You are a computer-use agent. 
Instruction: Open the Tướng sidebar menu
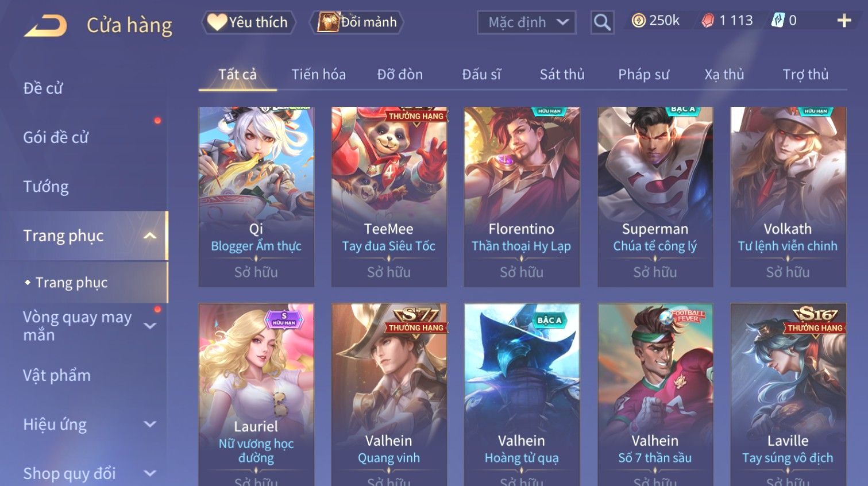(x=46, y=187)
